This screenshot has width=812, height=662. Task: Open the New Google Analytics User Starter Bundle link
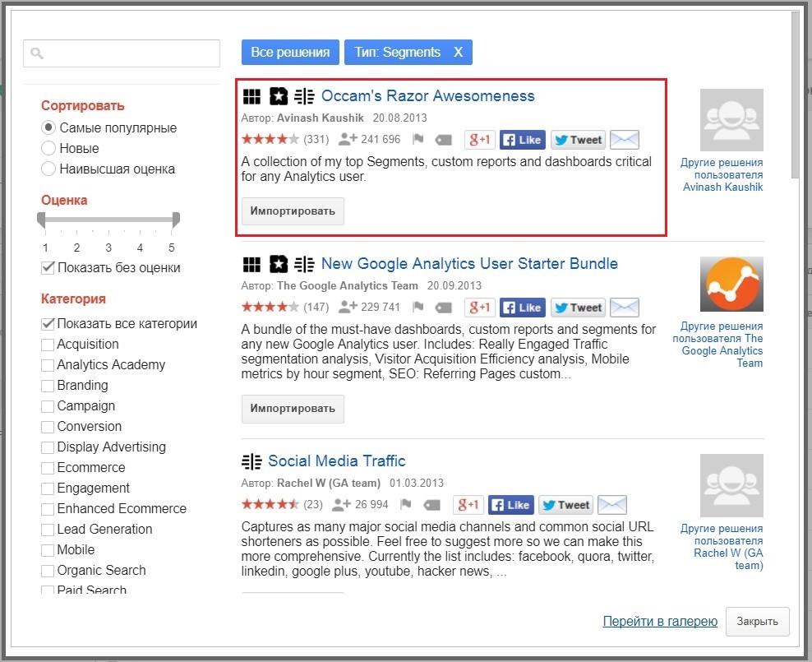pos(470,264)
